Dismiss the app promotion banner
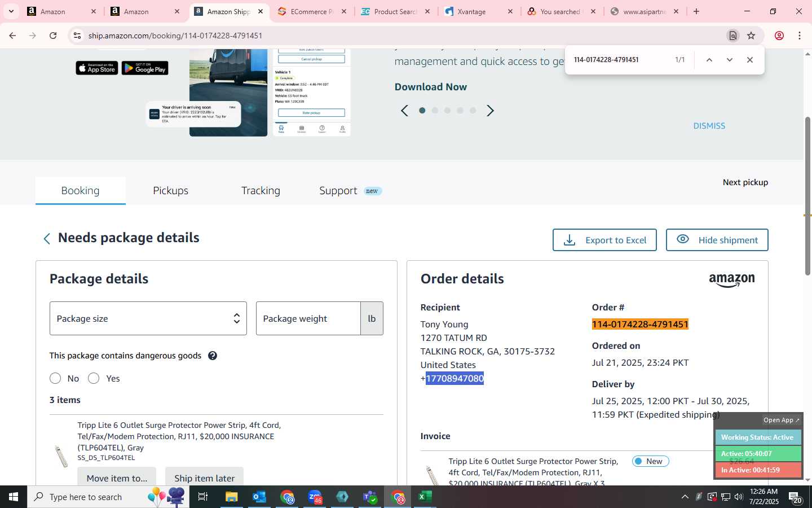The image size is (812, 508). [x=709, y=126]
